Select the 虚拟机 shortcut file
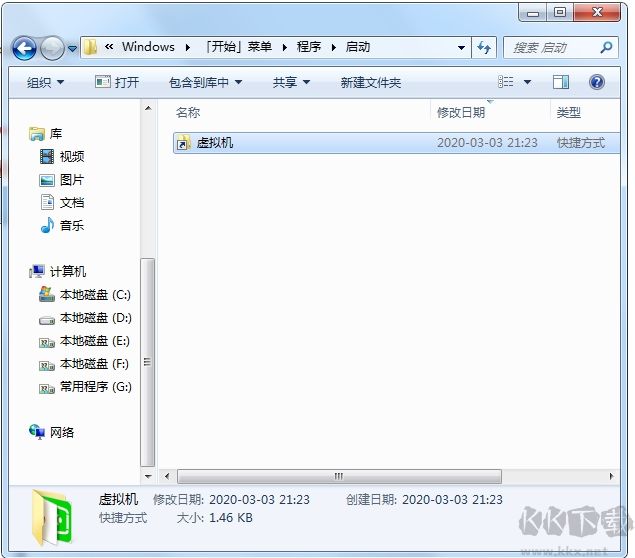The height and width of the screenshot is (558, 635). (396, 143)
